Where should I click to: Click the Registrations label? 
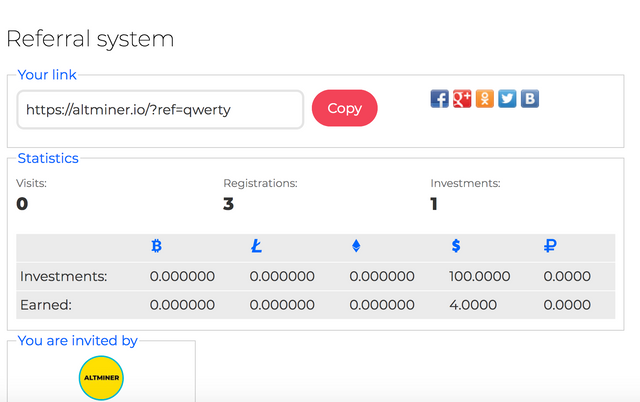coord(260,183)
